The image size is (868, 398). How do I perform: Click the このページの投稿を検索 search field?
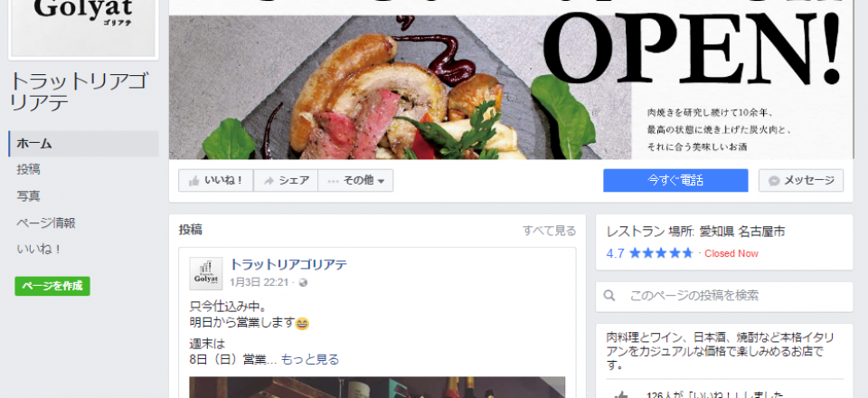(x=724, y=296)
